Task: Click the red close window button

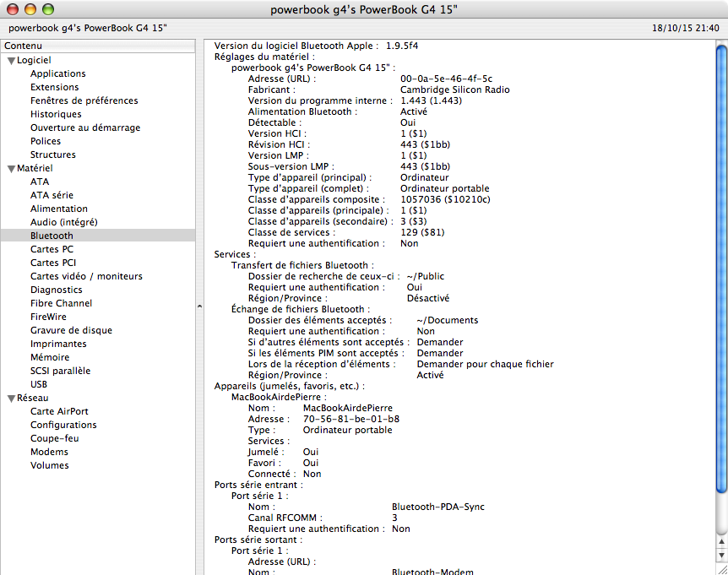Action: (x=13, y=9)
